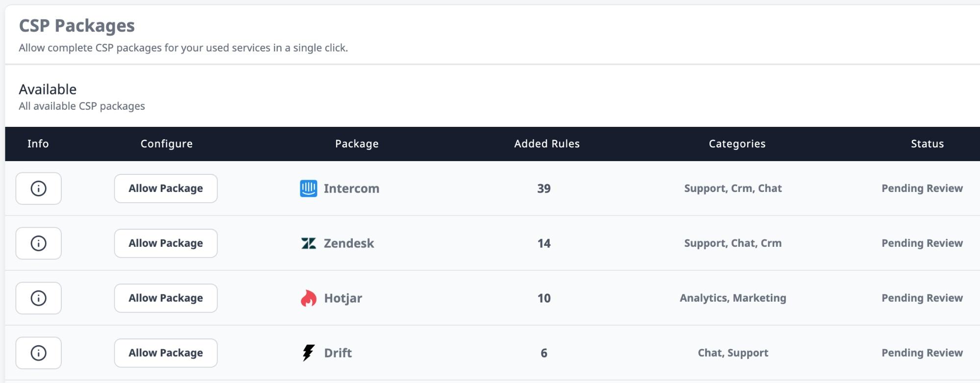Click the 'Support, Crm, Chat' categories cell

(x=733, y=189)
